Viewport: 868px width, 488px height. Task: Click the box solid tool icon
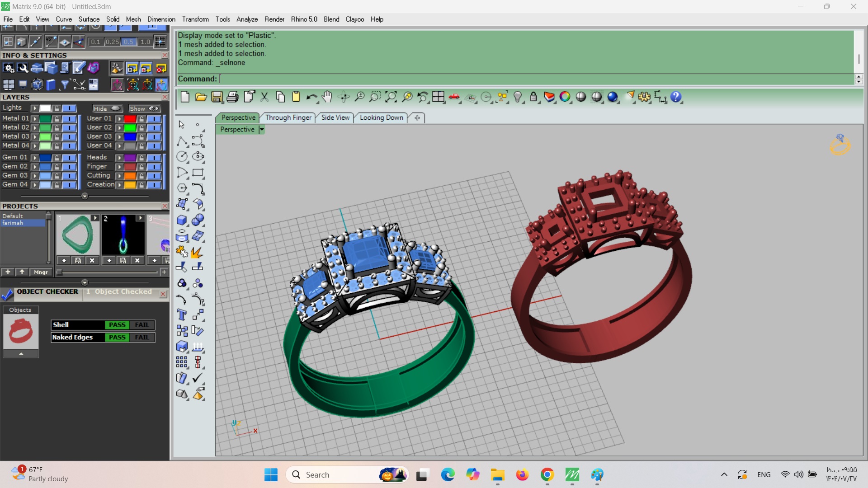pyautogui.click(x=182, y=220)
